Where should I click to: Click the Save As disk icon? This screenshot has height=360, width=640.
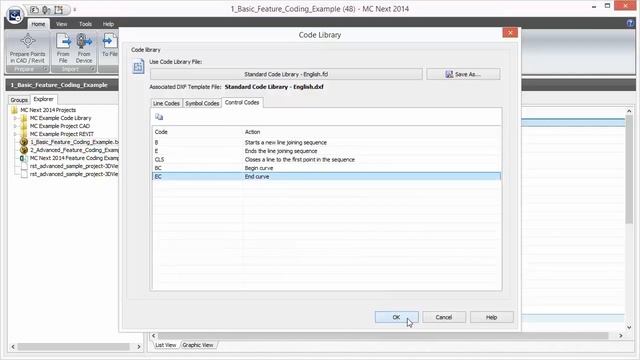pos(449,74)
